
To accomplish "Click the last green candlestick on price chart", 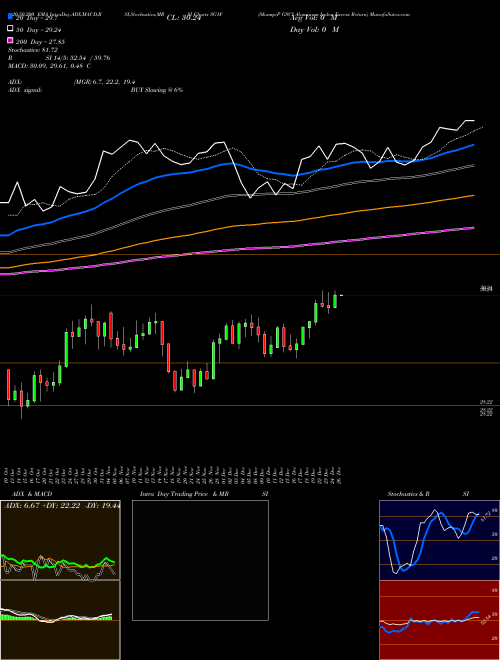I will (335, 301).
